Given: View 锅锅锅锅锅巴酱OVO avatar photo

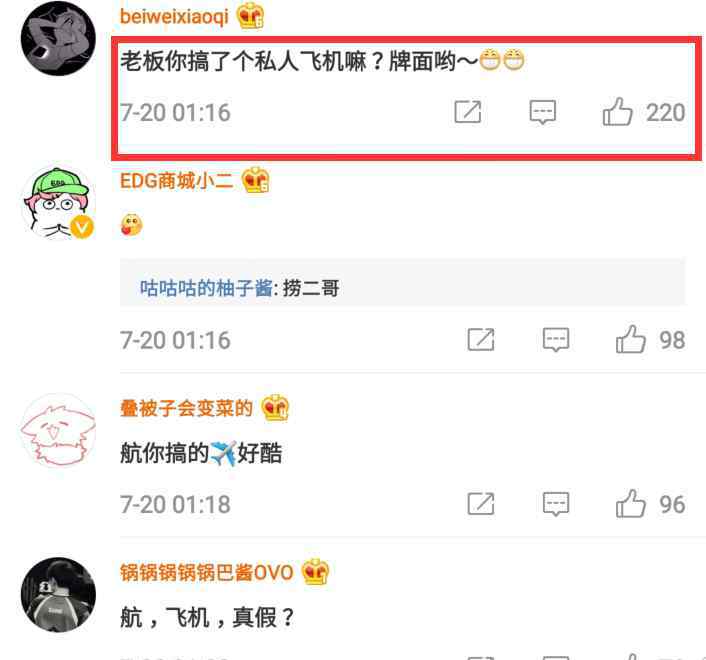Looking at the screenshot, I should (58, 595).
